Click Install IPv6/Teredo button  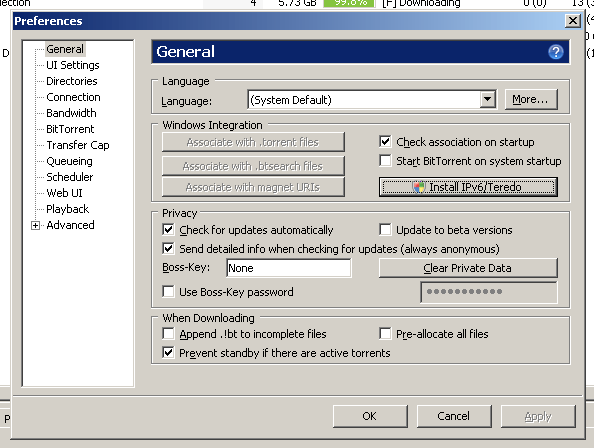pos(468,187)
